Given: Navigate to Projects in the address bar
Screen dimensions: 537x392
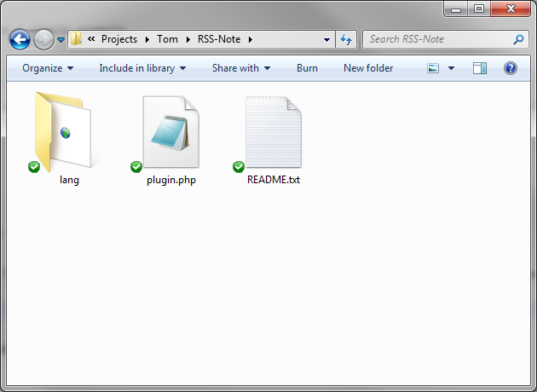Looking at the screenshot, I should (119, 39).
